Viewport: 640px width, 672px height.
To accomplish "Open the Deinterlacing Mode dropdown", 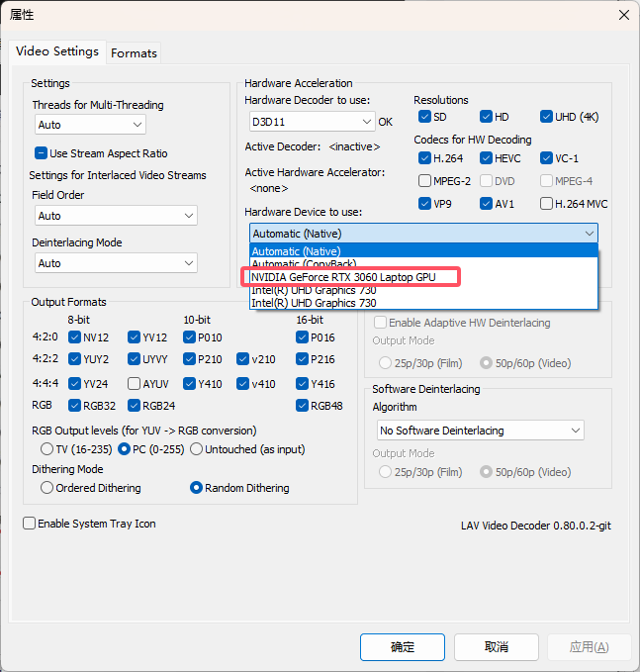I will click(x=115, y=263).
